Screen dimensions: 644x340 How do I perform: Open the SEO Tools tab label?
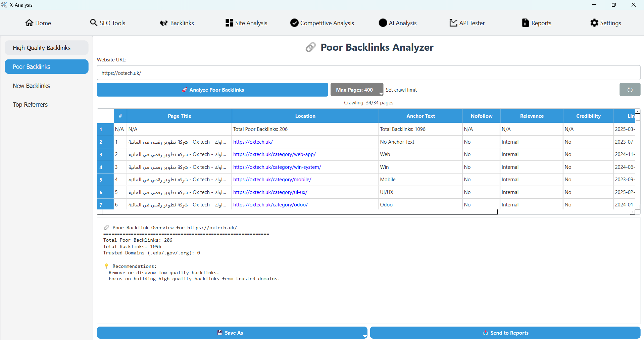(x=112, y=23)
